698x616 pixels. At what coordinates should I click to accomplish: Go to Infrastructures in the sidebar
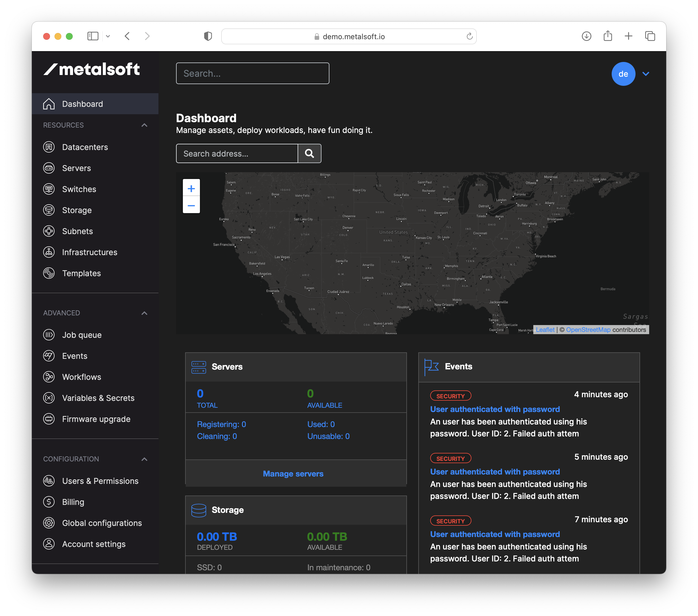(89, 252)
